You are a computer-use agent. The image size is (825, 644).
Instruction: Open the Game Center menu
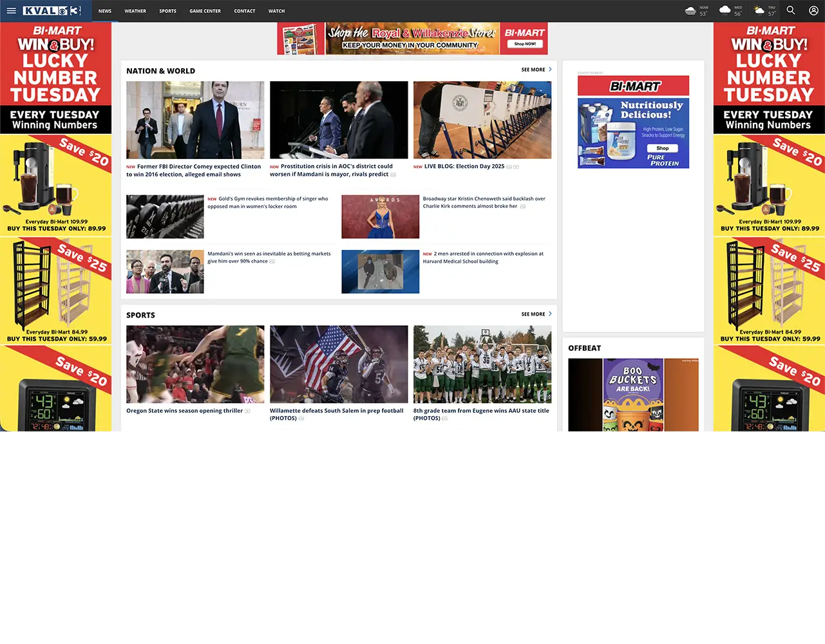[x=205, y=11]
